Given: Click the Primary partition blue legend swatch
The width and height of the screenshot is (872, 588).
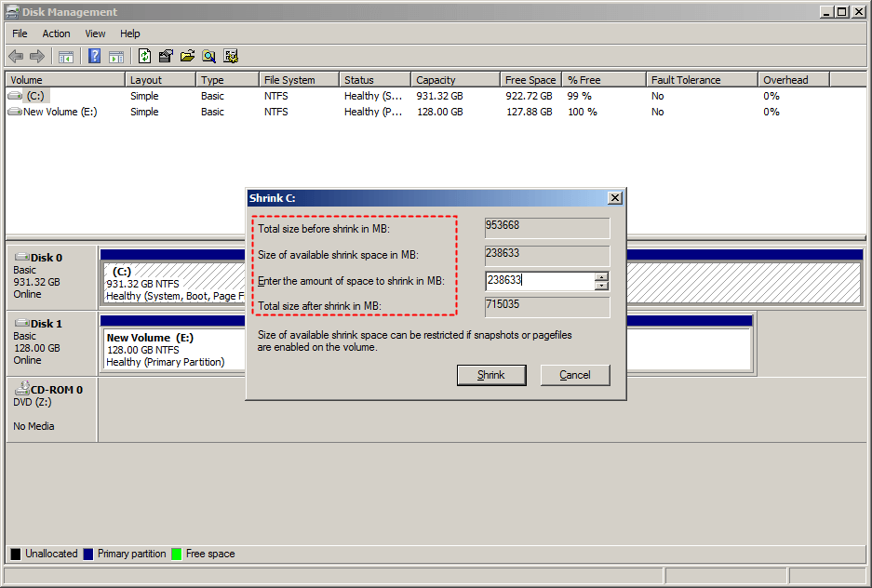Looking at the screenshot, I should tap(87, 555).
